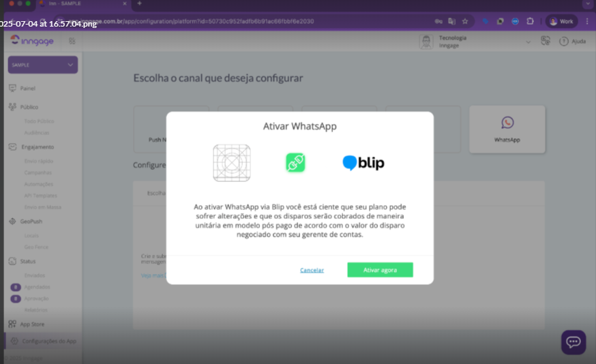The image size is (596, 364).
Task: Click the Status icon in sidebar
Action: 12,261
